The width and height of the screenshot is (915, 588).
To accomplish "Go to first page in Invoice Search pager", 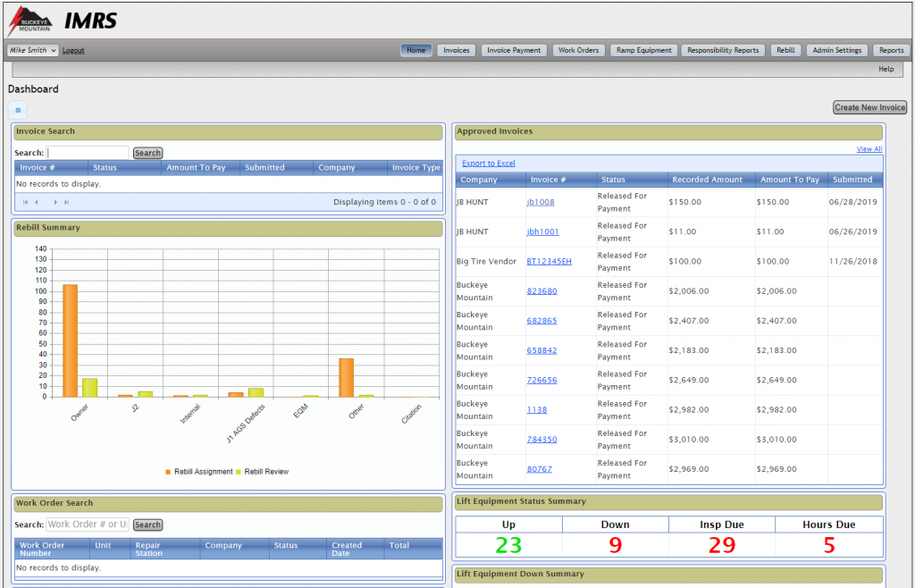I will coord(25,202).
